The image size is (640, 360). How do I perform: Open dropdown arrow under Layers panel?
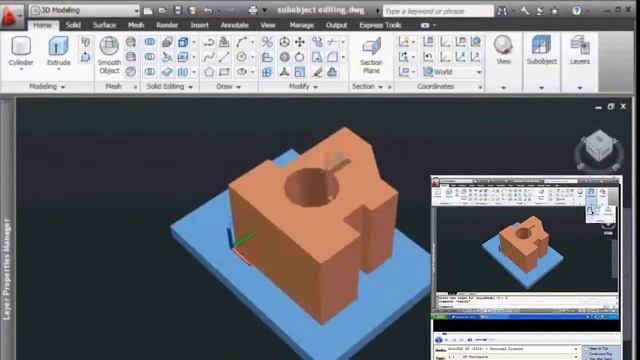point(580,88)
